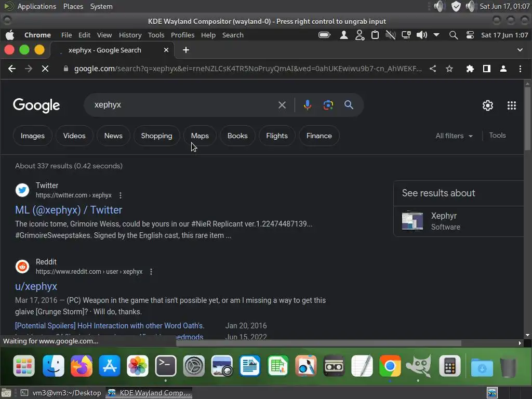Open the Apple menu
This screenshot has height=399, width=532.
[10, 35]
